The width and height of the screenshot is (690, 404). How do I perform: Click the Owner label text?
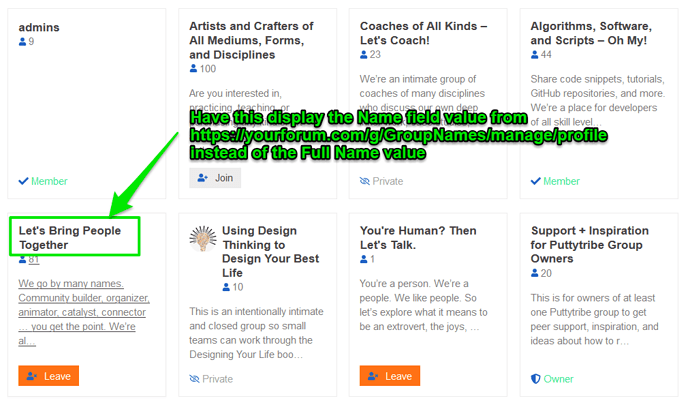click(x=558, y=379)
